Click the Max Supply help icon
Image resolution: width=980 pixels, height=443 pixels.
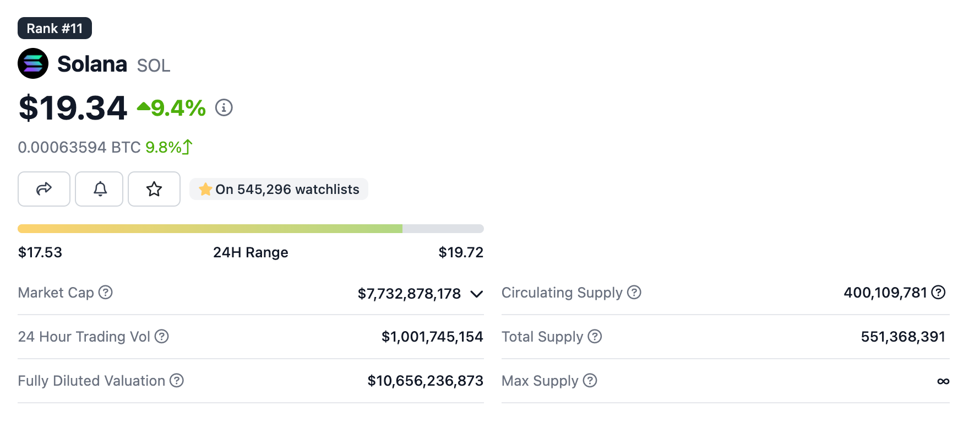click(590, 380)
